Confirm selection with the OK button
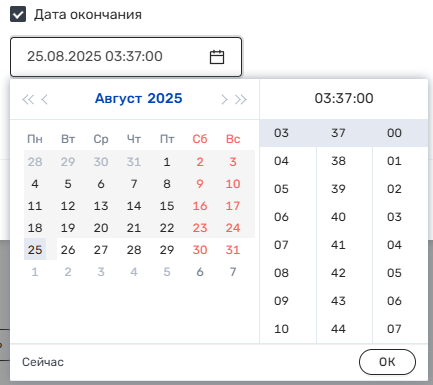 coord(387,362)
